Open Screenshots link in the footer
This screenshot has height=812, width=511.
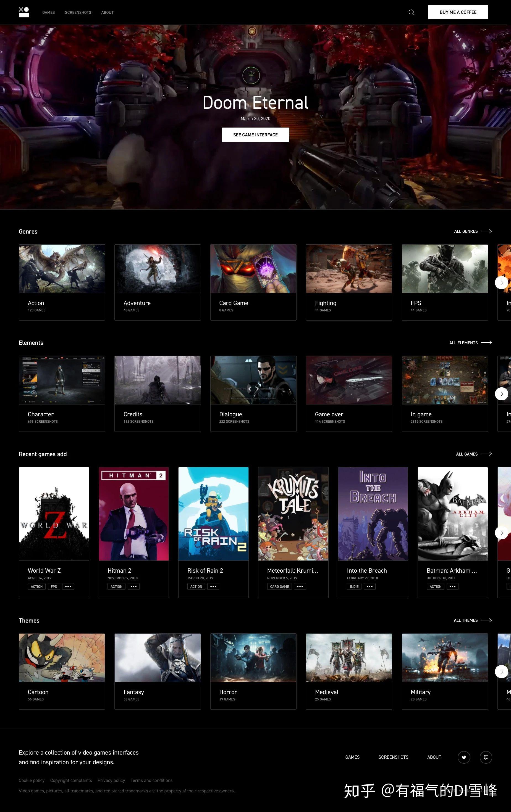(393, 757)
